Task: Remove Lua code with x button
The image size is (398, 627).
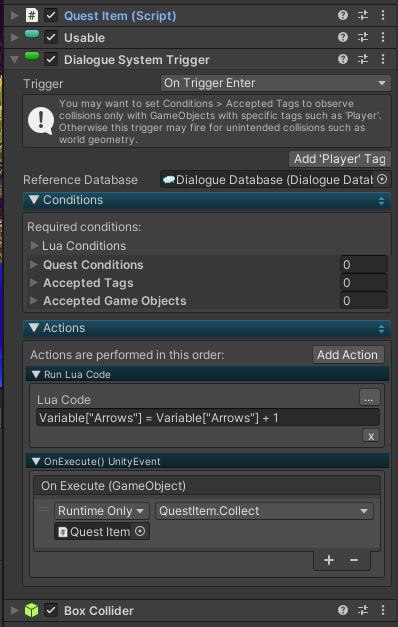Action: [x=371, y=436]
